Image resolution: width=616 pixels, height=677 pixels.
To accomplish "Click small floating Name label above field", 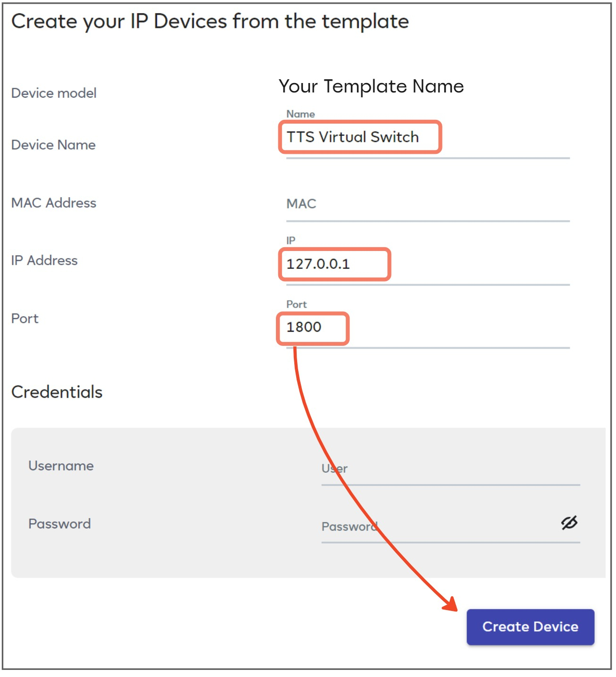I will 300,114.
